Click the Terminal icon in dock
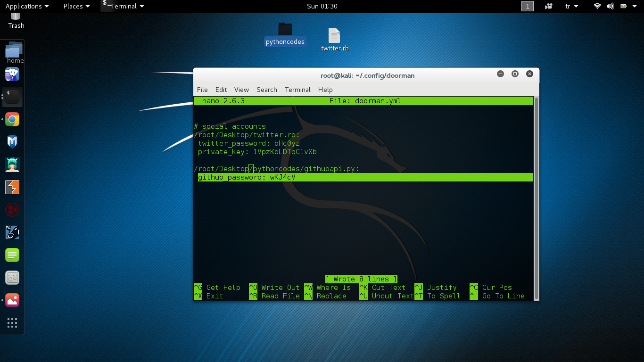This screenshot has width=644, height=362. [12, 97]
